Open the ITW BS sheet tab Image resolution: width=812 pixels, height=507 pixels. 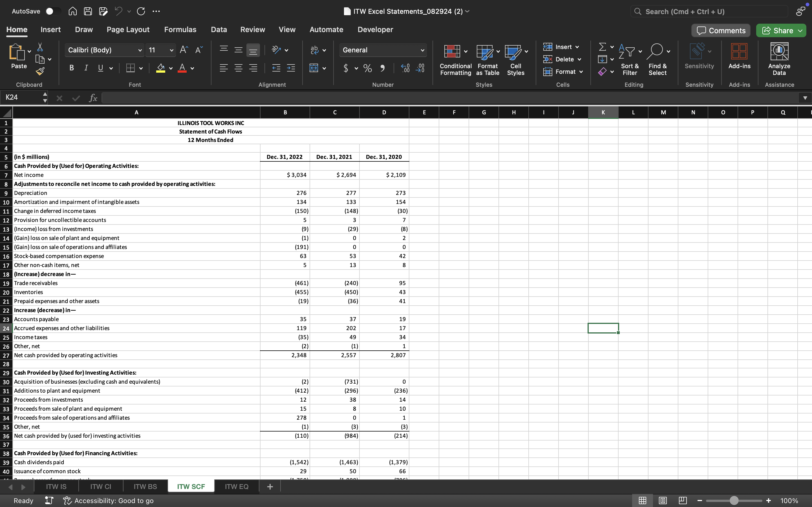(x=145, y=486)
